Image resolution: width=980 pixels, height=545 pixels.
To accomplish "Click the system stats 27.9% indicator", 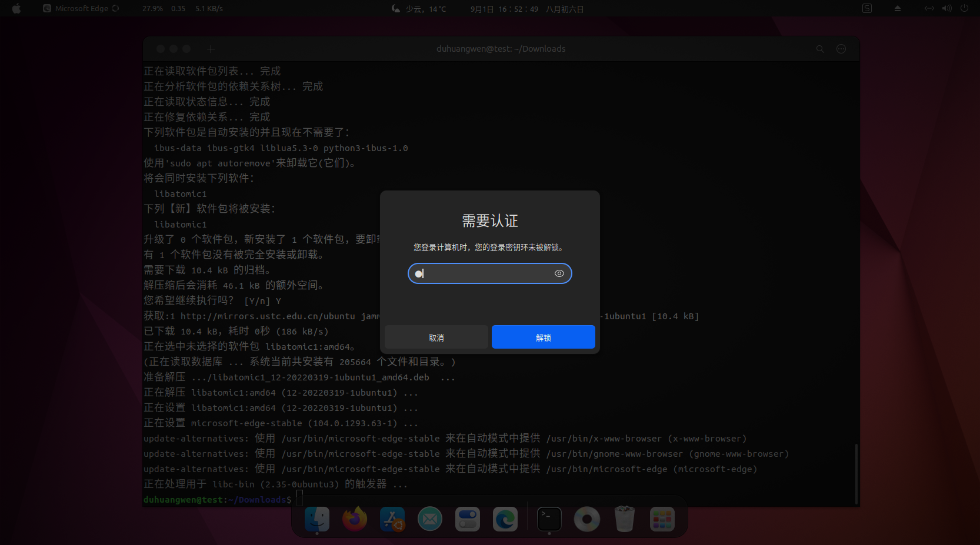I will [152, 9].
